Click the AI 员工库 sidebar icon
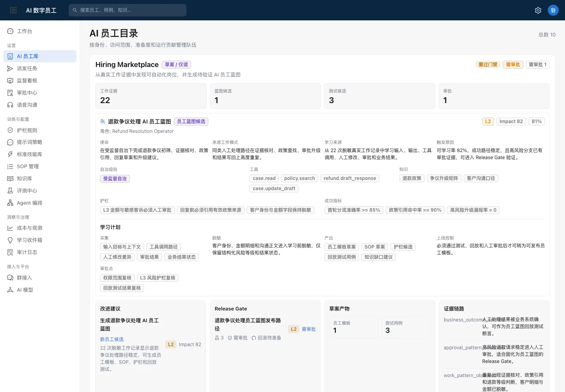Image resolution: width=565 pixels, height=392 pixels. 10,56
